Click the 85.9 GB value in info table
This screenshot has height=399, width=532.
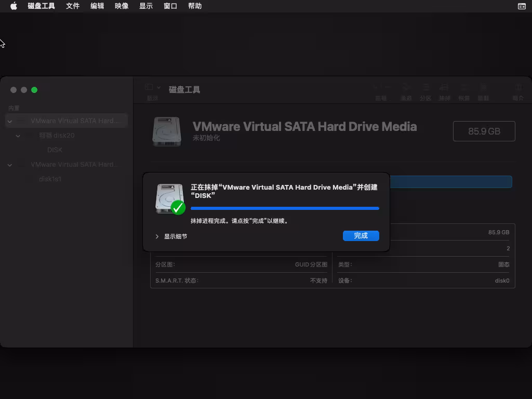499,232
